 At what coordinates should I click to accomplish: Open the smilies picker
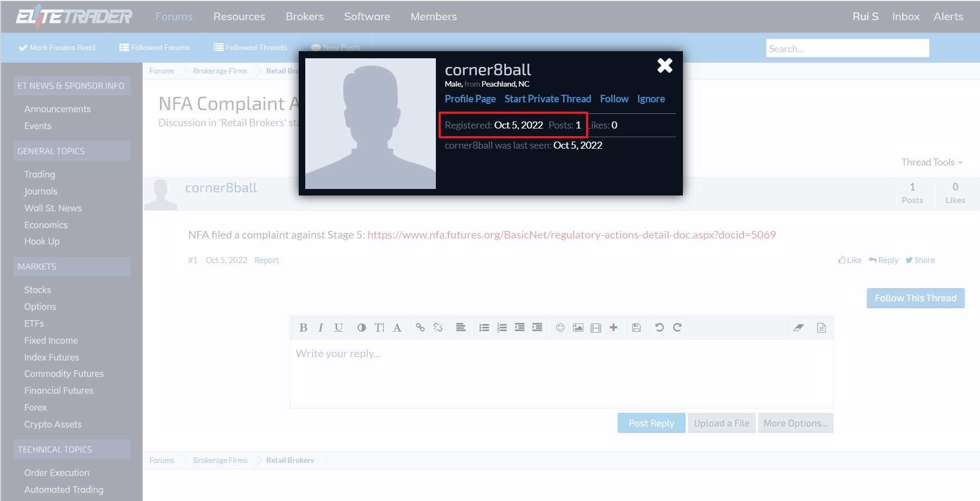(x=560, y=327)
